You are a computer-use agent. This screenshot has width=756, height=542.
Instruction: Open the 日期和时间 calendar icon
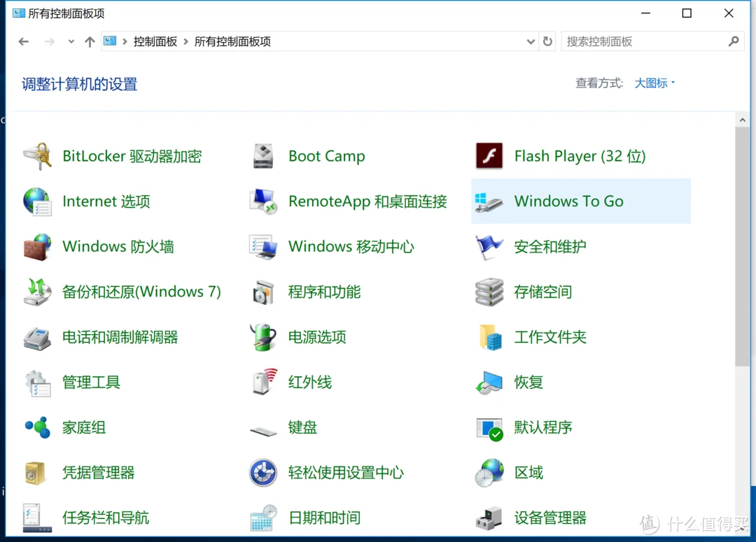pyautogui.click(x=263, y=518)
